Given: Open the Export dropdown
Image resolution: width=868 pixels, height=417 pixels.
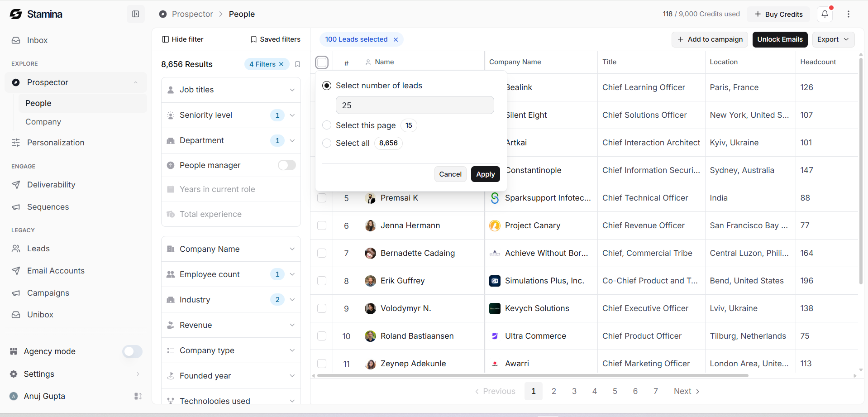Looking at the screenshot, I should (x=833, y=39).
